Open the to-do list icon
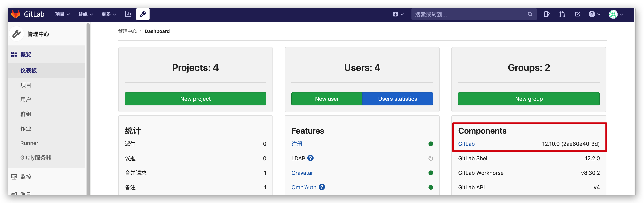 tap(577, 14)
